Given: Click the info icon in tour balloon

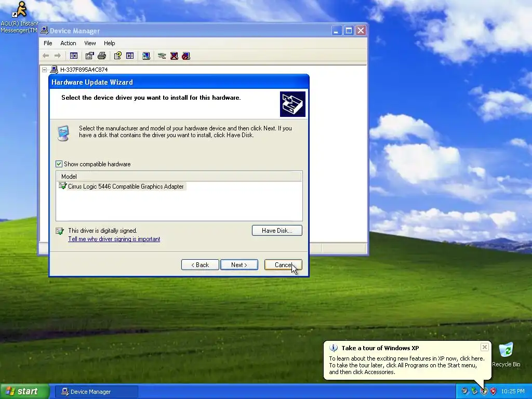Looking at the screenshot, I should click(x=334, y=348).
